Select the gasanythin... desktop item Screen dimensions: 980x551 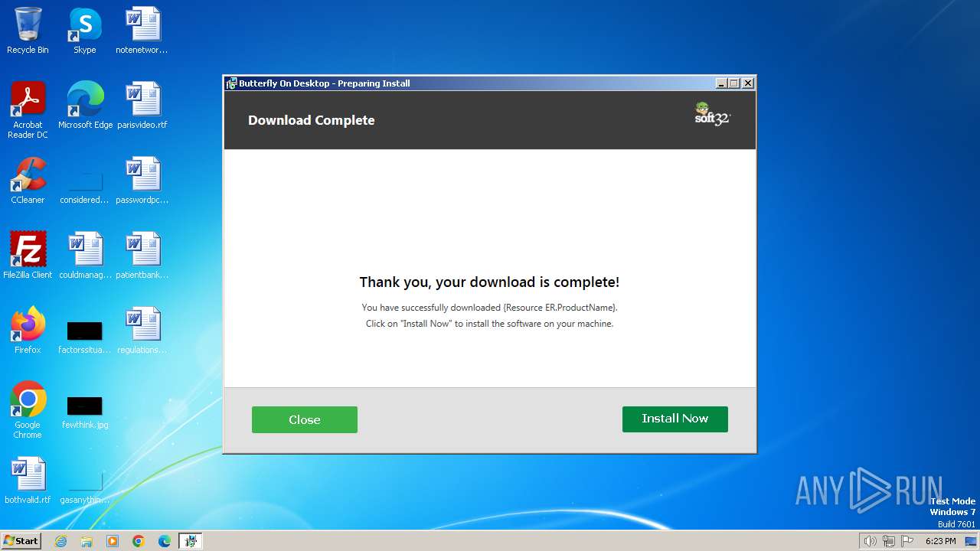pos(85,489)
